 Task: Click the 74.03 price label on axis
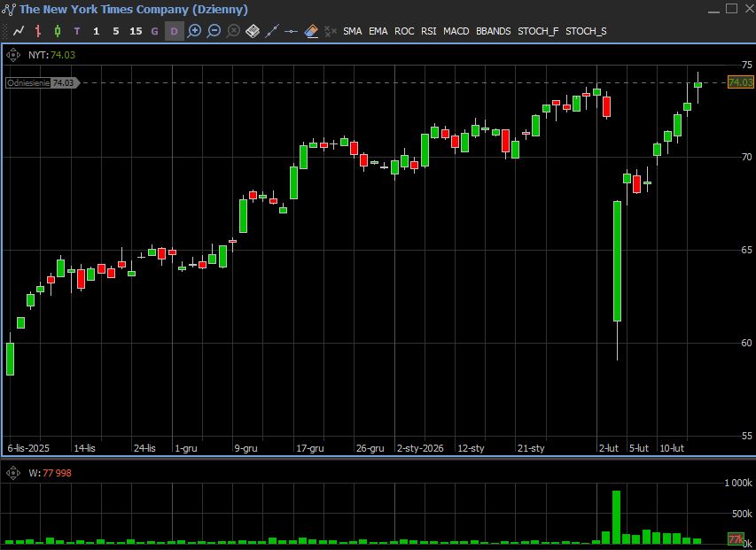click(740, 82)
